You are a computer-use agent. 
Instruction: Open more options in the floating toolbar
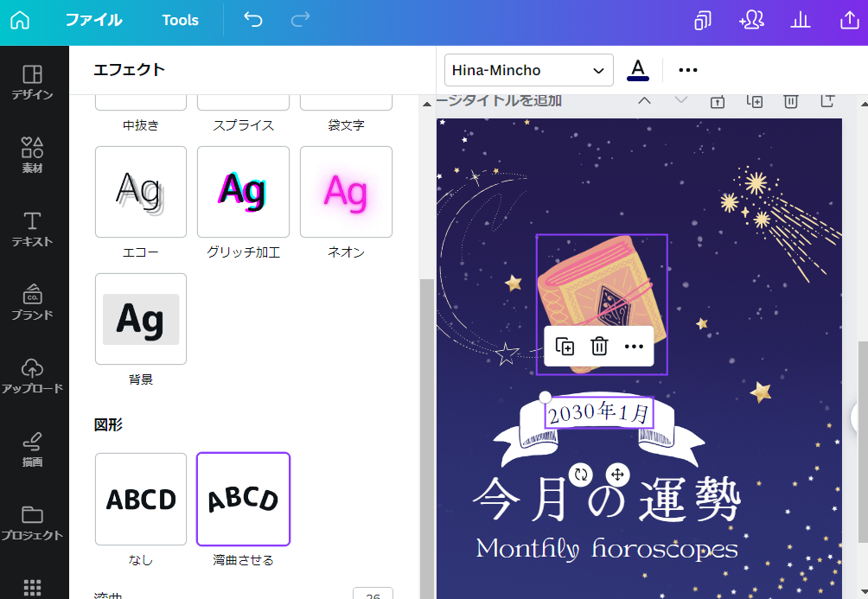tap(634, 347)
